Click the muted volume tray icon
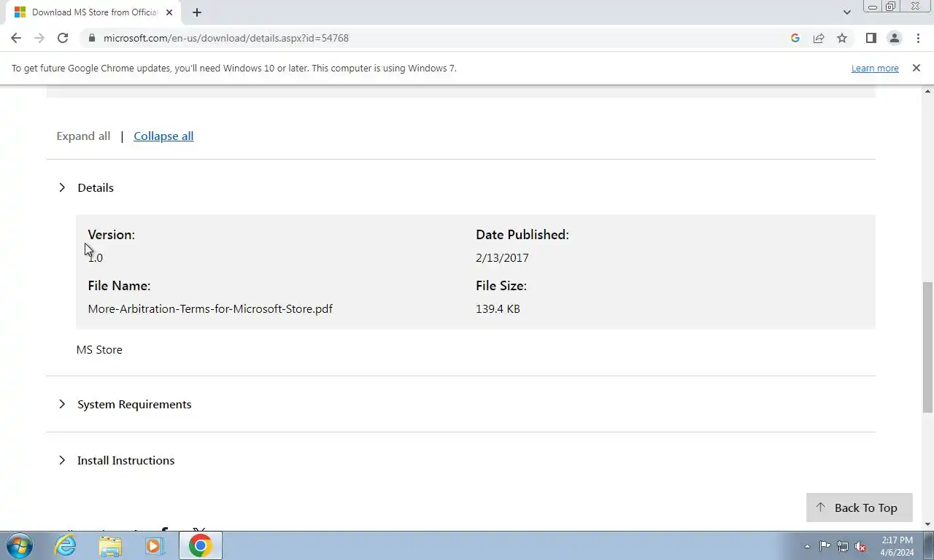The width and height of the screenshot is (934, 560). point(861,546)
